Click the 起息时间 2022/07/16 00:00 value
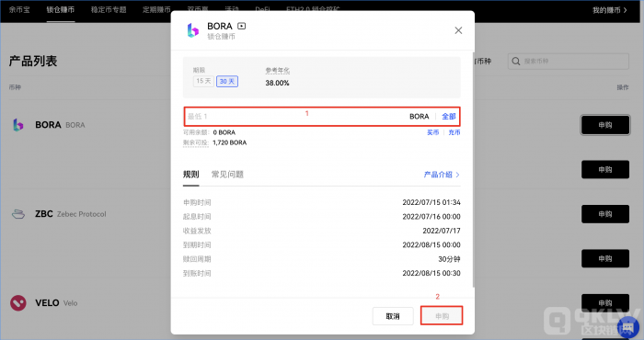Screen dimensions: 644x340 431,217
